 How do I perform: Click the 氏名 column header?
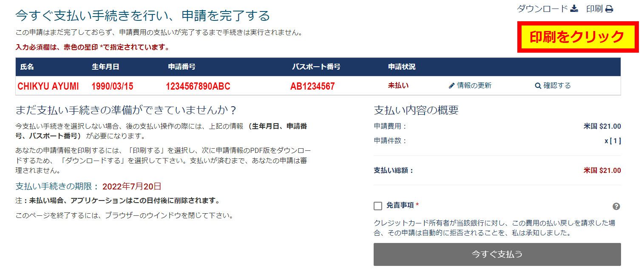27,67
